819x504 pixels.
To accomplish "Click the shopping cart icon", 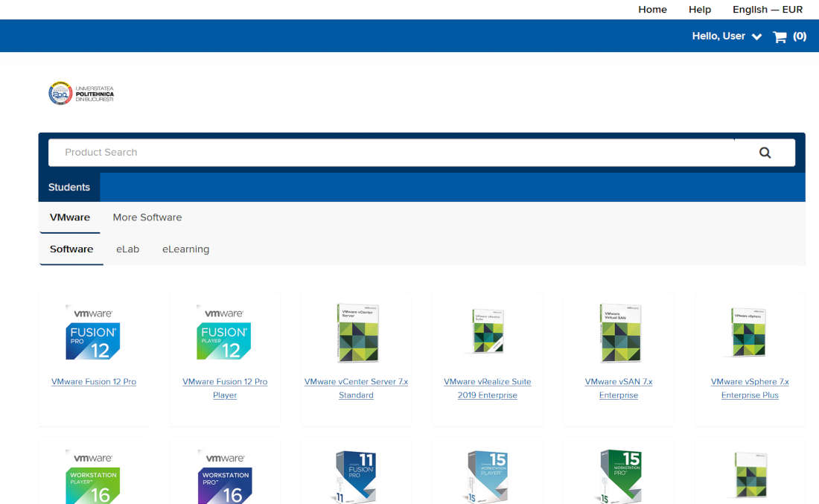I will click(780, 36).
